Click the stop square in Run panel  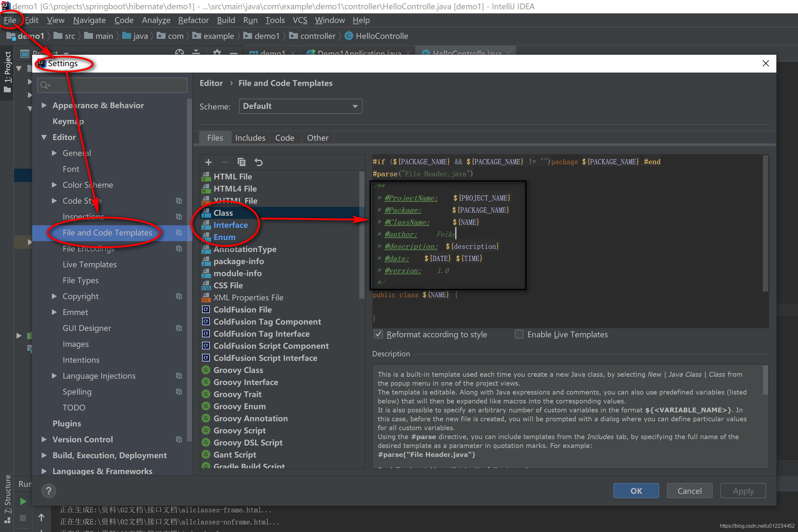23,518
